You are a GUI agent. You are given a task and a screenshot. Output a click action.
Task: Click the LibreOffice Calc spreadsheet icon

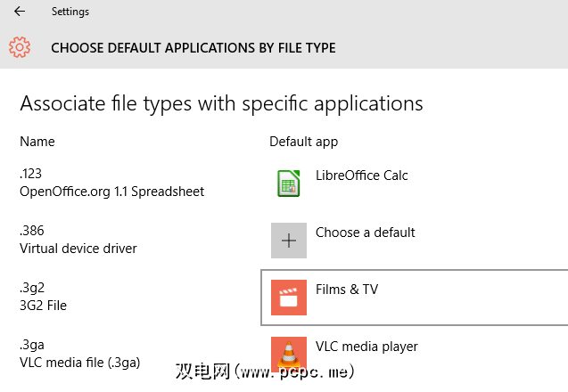288,184
